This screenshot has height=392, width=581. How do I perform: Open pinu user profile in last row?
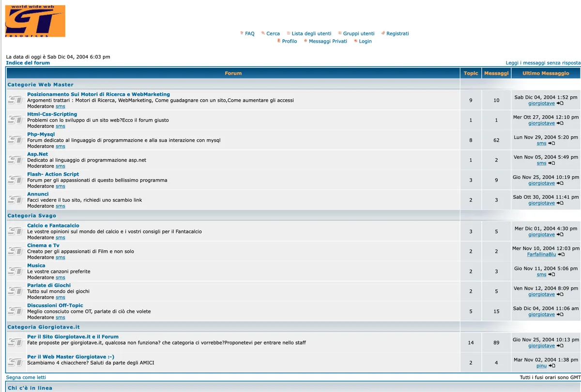542,366
